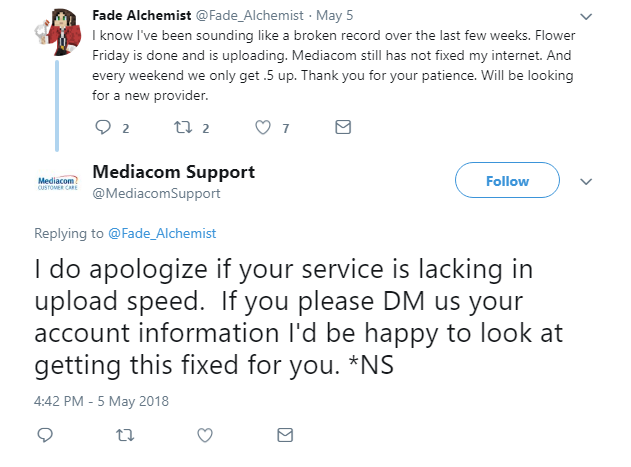Open the 4:42 PM - 5 May 2018 timestamp

click(x=101, y=401)
